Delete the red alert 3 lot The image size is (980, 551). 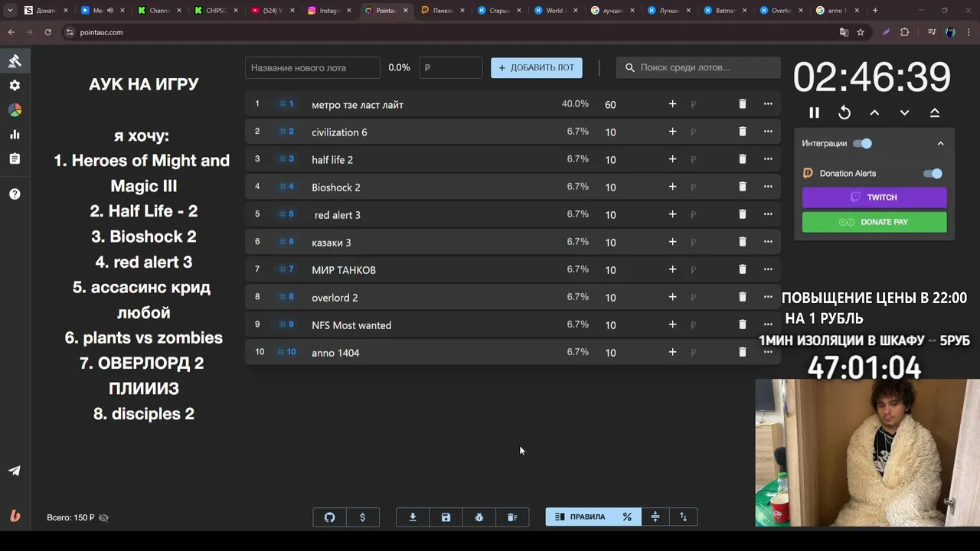(x=742, y=214)
